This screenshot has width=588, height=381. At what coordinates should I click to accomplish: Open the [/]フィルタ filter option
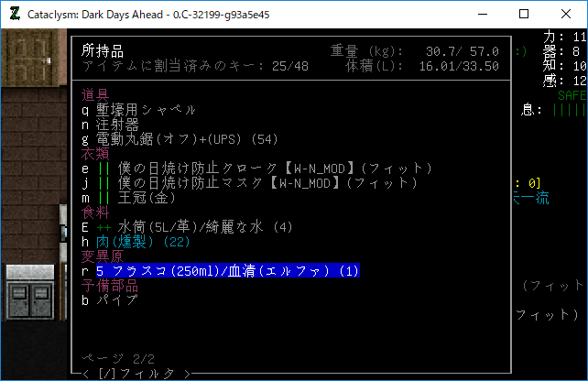[x=137, y=373]
